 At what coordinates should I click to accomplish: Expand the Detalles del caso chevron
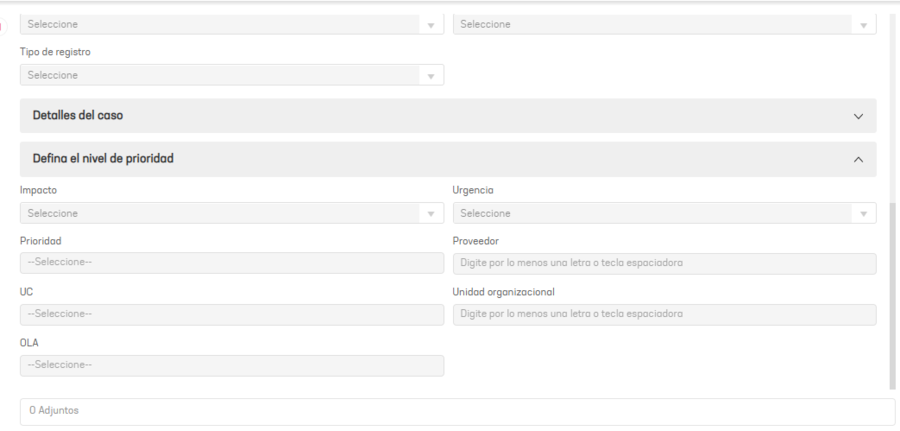pyautogui.click(x=858, y=116)
